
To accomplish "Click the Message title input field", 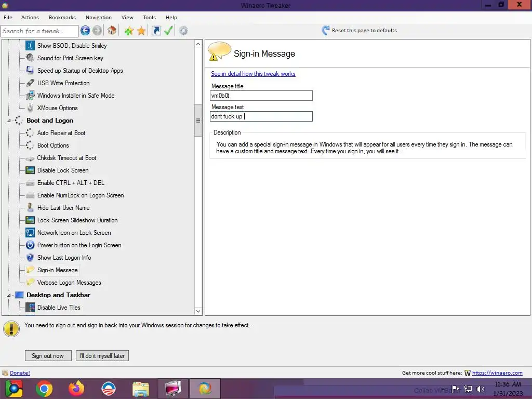I will (x=261, y=96).
